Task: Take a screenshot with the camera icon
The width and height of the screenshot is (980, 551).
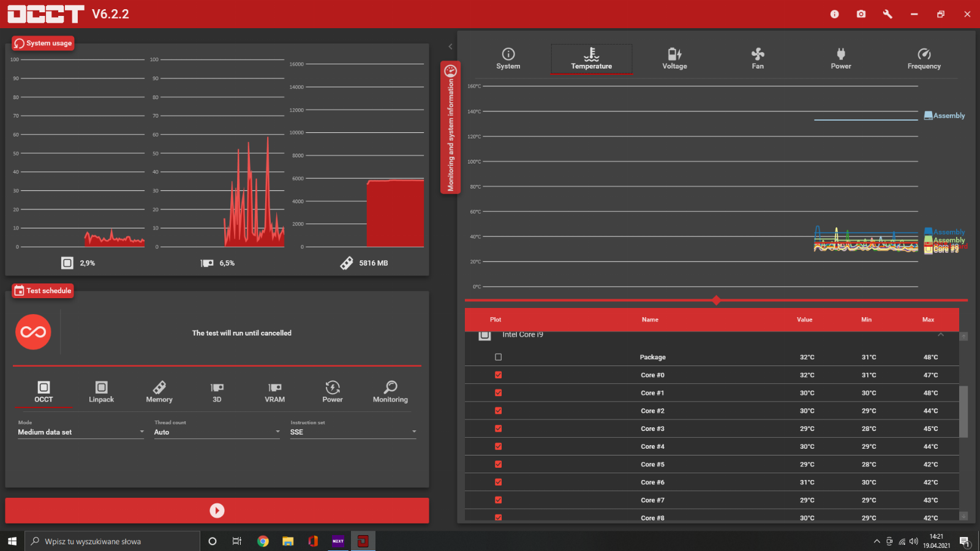Action: point(861,14)
